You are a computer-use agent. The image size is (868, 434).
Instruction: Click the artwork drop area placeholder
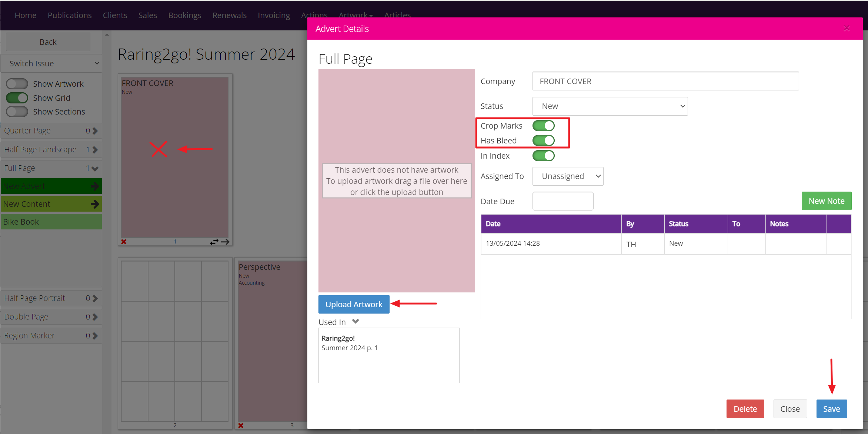[397, 181]
